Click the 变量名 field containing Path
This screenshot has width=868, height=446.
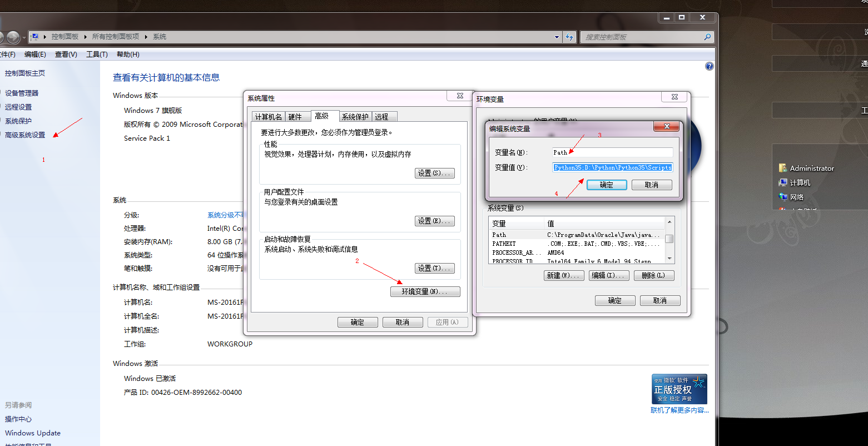[x=612, y=152]
